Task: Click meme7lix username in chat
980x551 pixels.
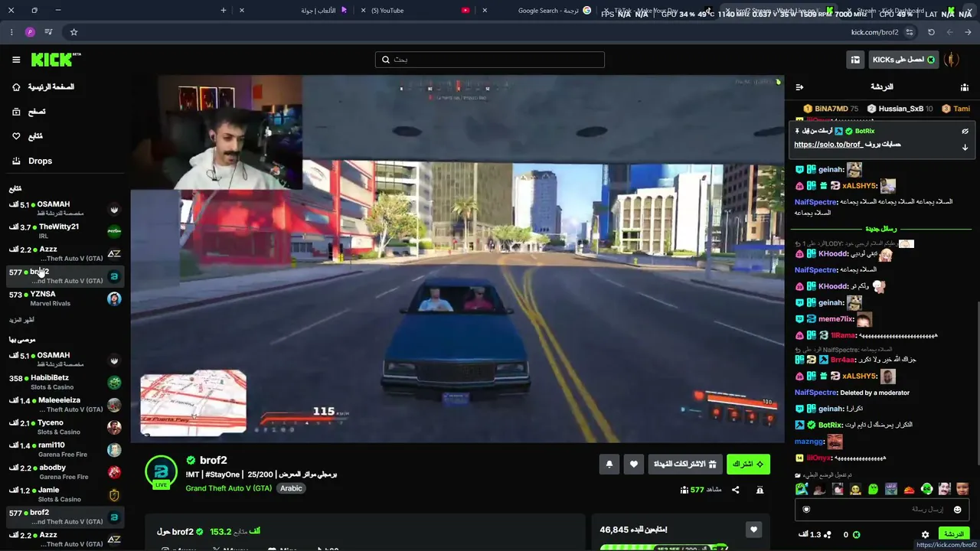Action: point(836,319)
